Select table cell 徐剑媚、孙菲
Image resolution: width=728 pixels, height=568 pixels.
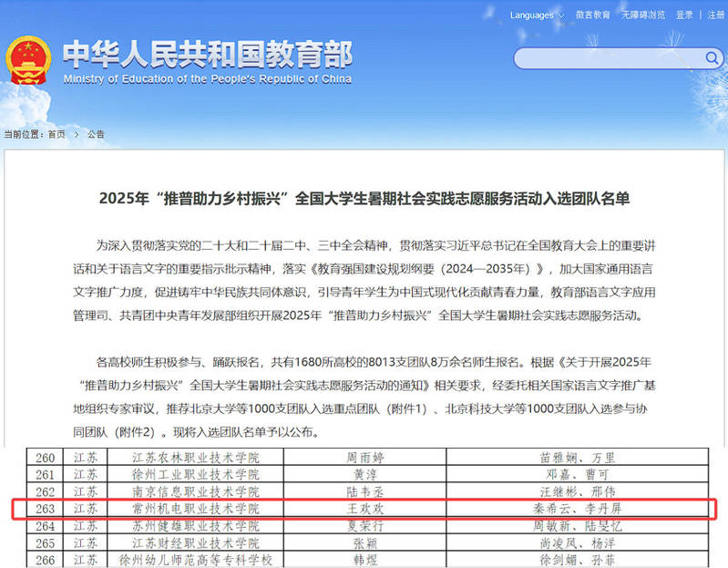578,560
